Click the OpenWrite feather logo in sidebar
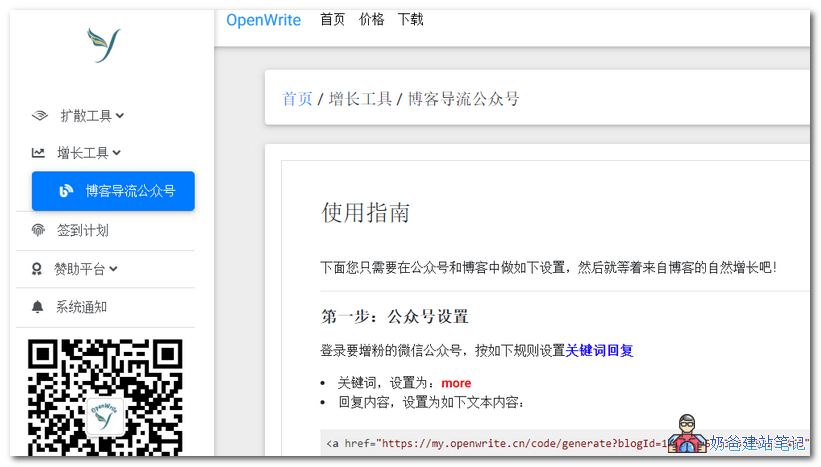The height and width of the screenshot is (467, 821). [104, 45]
